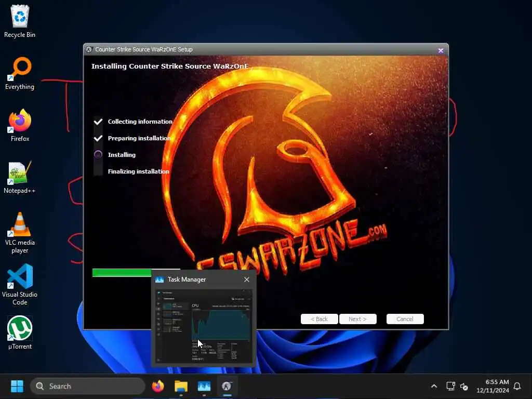Click the Installing Counter Strike Source heading

(170, 66)
